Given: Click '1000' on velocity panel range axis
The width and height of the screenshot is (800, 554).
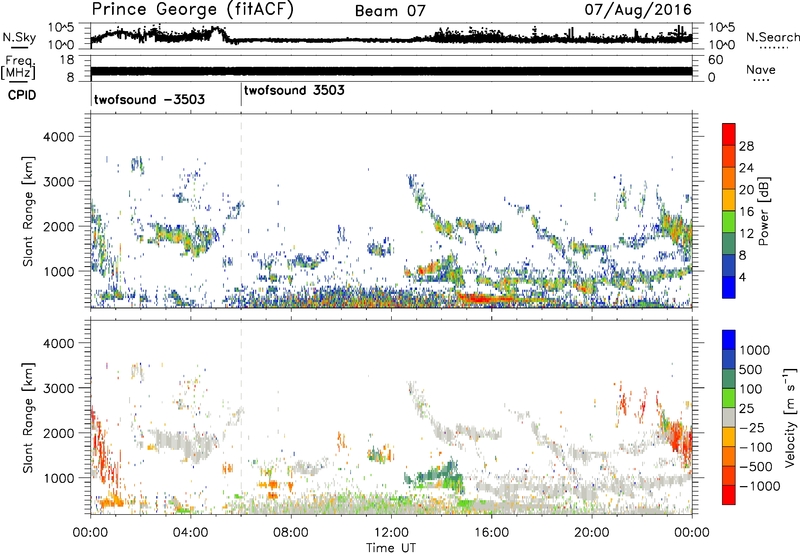Looking at the screenshot, I should pos(58,478).
